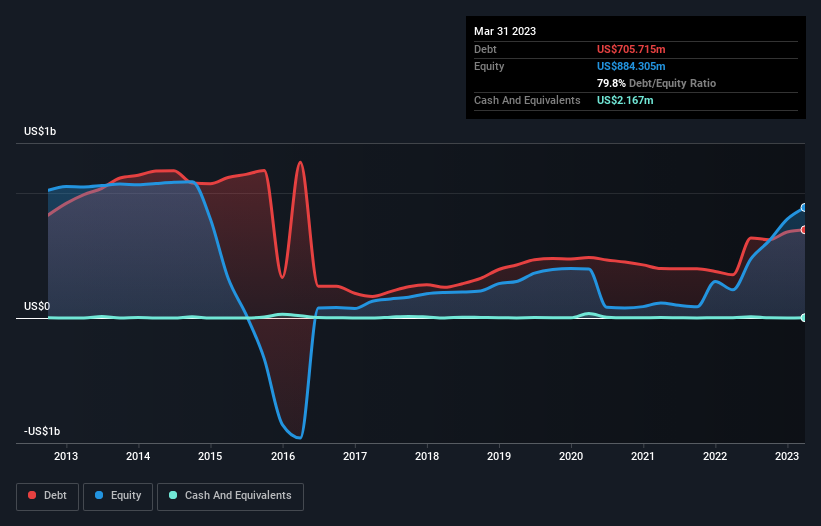821x526 pixels.
Task: Select the 2023 x-axis label
Action: pyautogui.click(x=786, y=456)
